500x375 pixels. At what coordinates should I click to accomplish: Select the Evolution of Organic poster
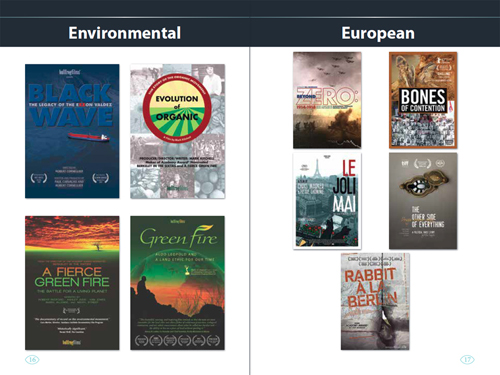click(x=177, y=131)
